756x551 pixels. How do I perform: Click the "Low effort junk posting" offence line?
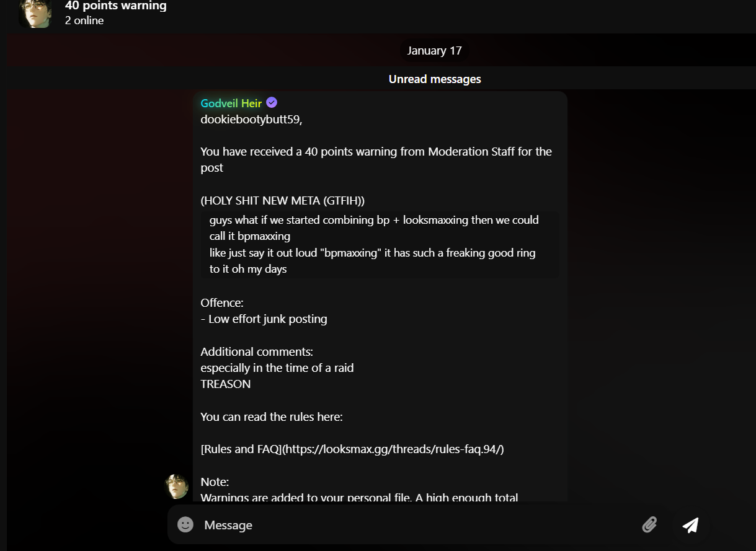267,319
